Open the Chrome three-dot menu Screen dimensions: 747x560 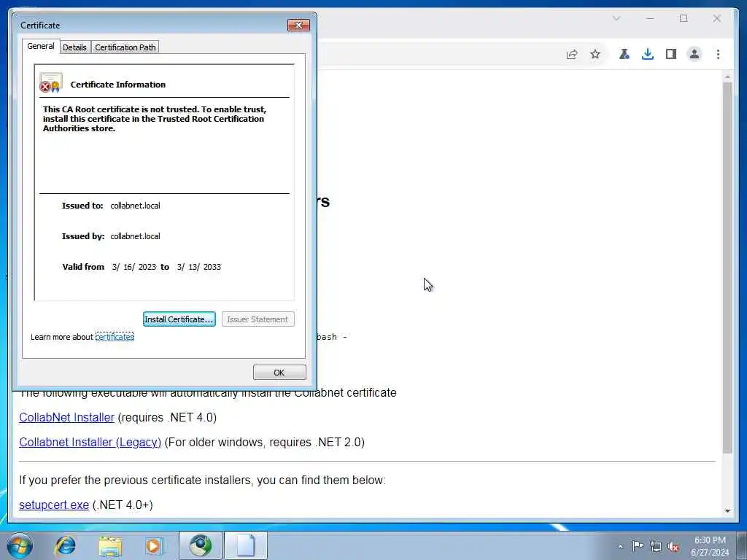pos(718,54)
